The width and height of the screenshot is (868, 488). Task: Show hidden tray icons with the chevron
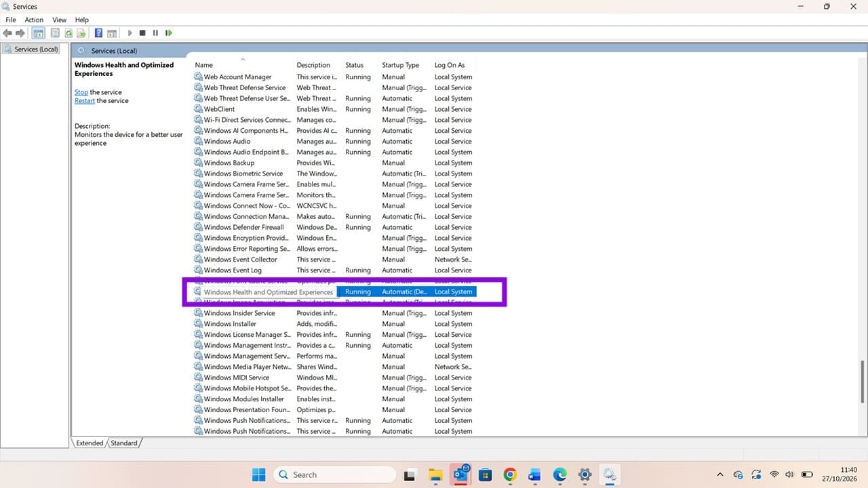pyautogui.click(x=720, y=474)
